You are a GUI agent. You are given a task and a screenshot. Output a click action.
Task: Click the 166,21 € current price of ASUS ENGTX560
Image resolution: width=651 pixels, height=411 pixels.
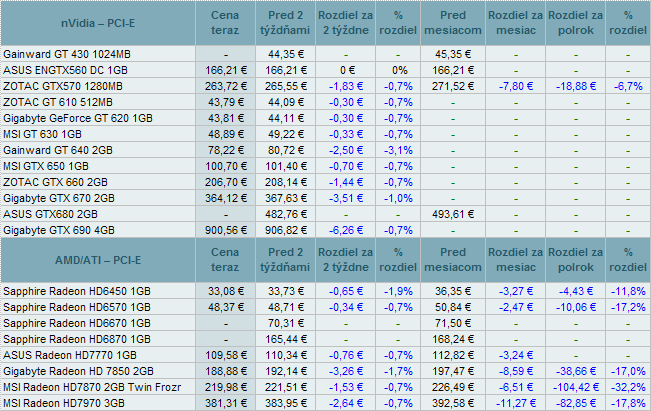(225, 70)
